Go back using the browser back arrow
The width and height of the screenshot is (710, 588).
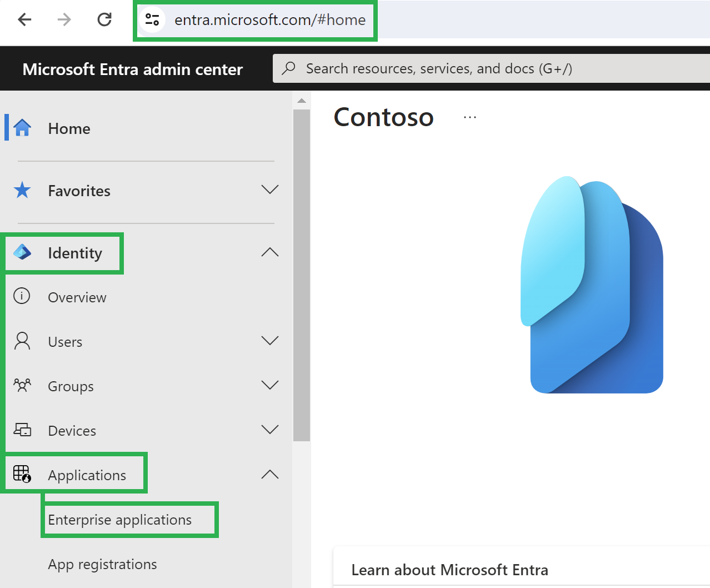click(x=24, y=20)
